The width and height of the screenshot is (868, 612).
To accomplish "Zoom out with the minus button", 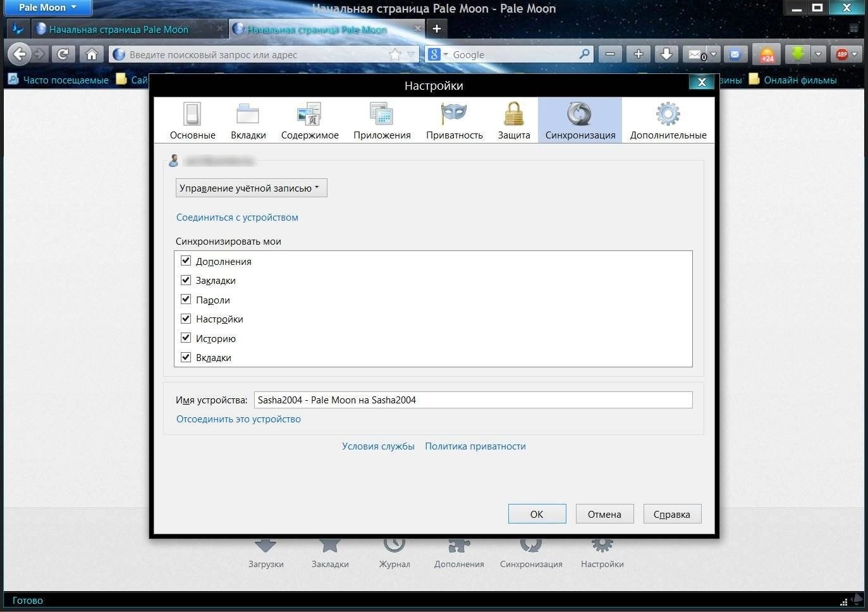I will (x=610, y=54).
